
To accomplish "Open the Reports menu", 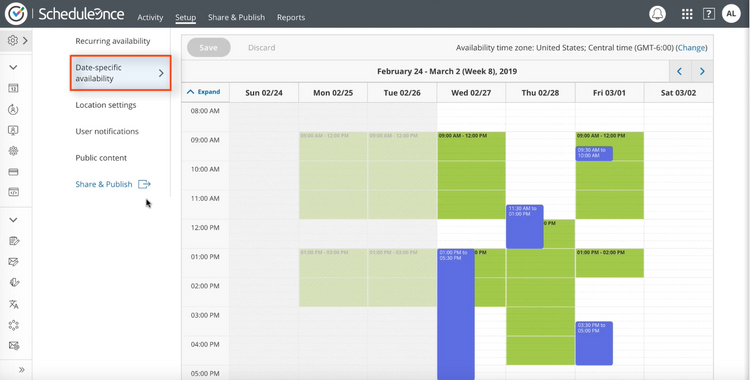I will 291,17.
